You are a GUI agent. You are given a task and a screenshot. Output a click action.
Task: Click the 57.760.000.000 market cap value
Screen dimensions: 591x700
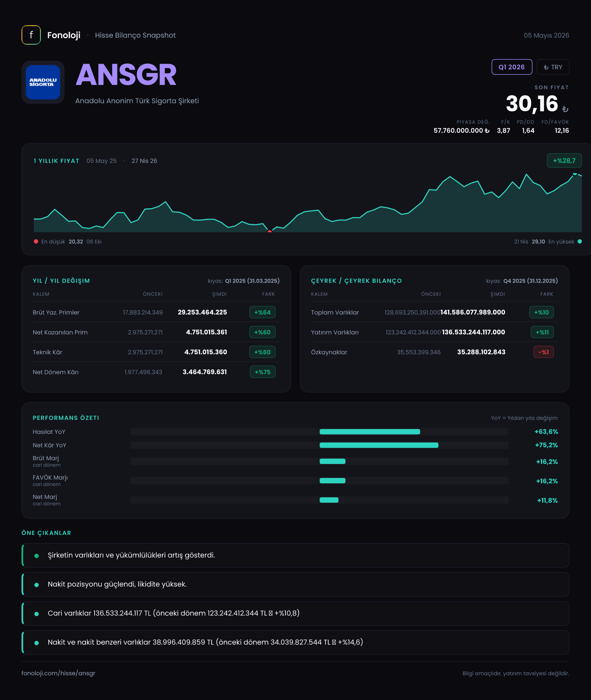(461, 130)
